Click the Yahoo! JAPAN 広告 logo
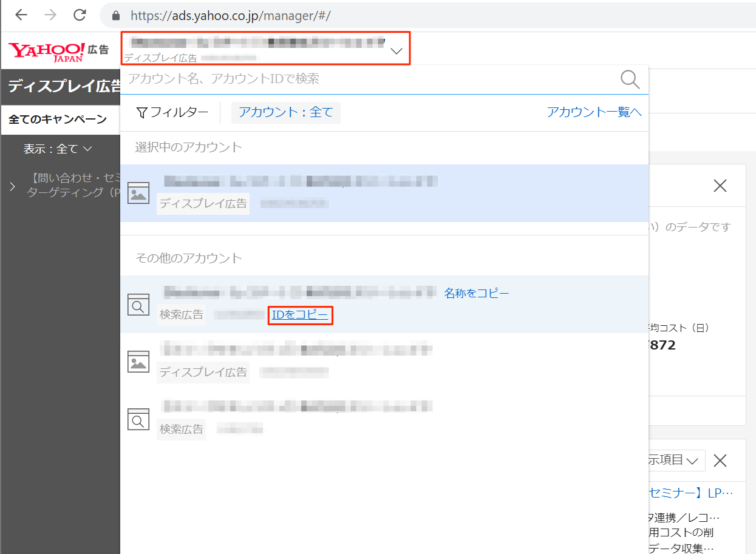The height and width of the screenshot is (554, 756). tap(58, 51)
